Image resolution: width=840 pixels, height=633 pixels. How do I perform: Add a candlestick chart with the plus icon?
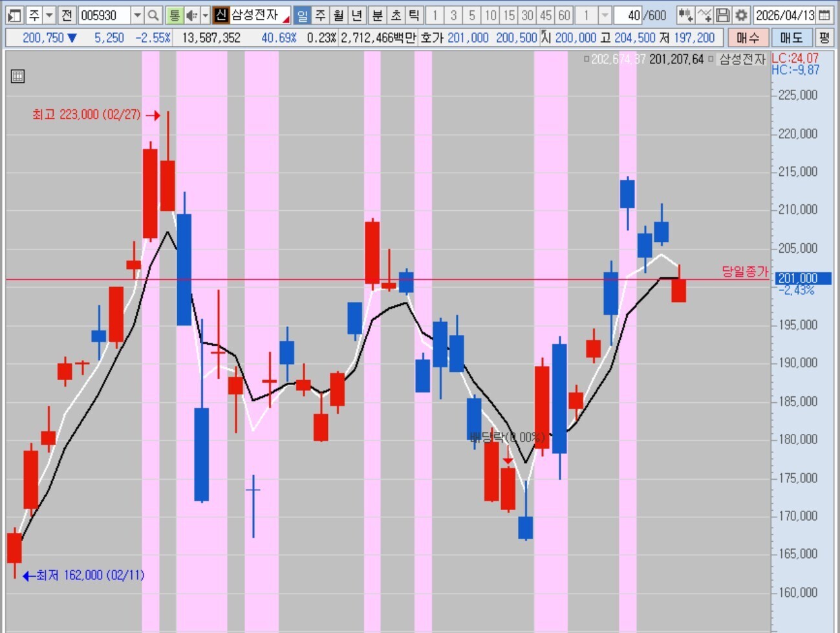pos(685,15)
